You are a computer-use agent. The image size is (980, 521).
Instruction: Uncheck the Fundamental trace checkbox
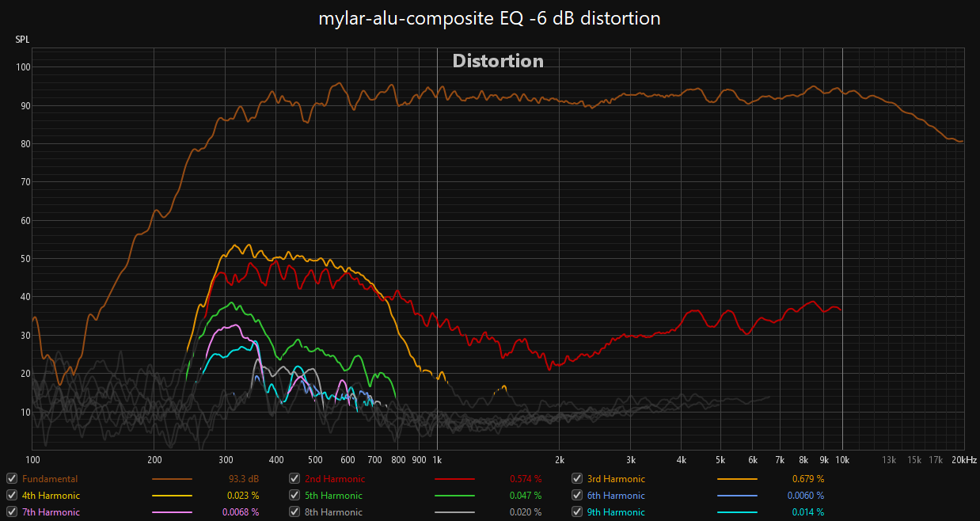pyautogui.click(x=12, y=479)
